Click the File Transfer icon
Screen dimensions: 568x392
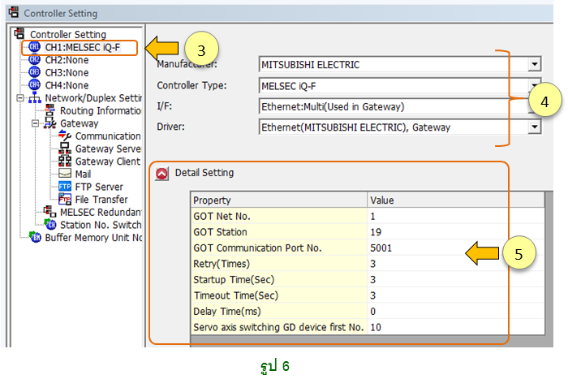[x=65, y=200]
